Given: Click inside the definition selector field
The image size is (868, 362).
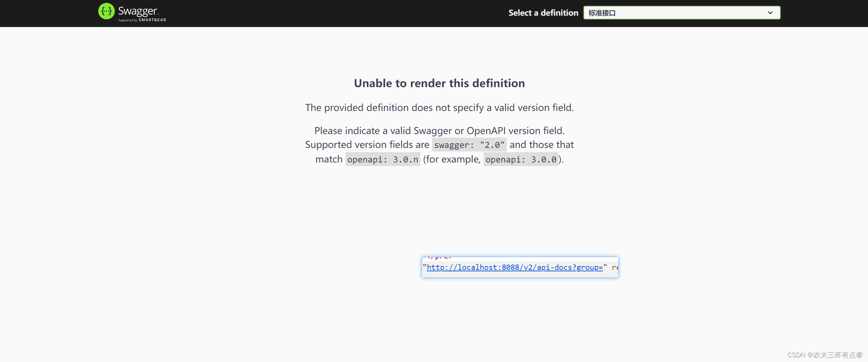Looking at the screenshot, I should click(682, 12).
